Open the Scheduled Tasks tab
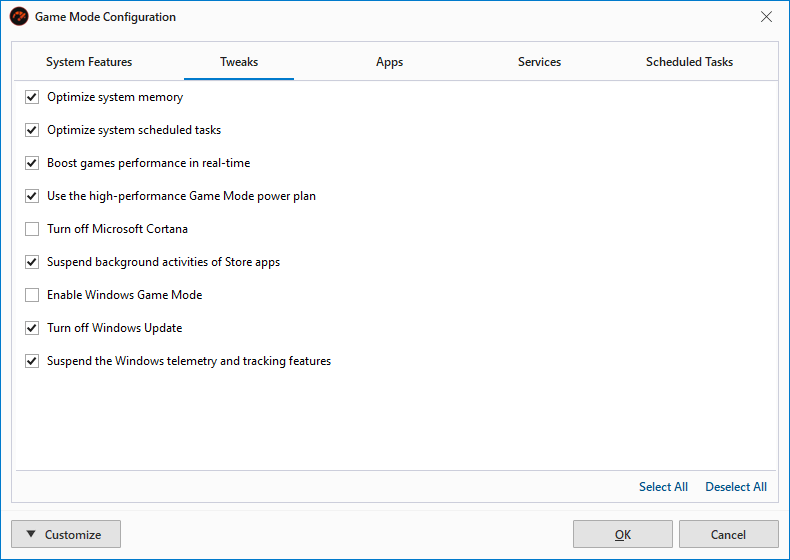Viewport: 790px width, 560px height. click(689, 62)
